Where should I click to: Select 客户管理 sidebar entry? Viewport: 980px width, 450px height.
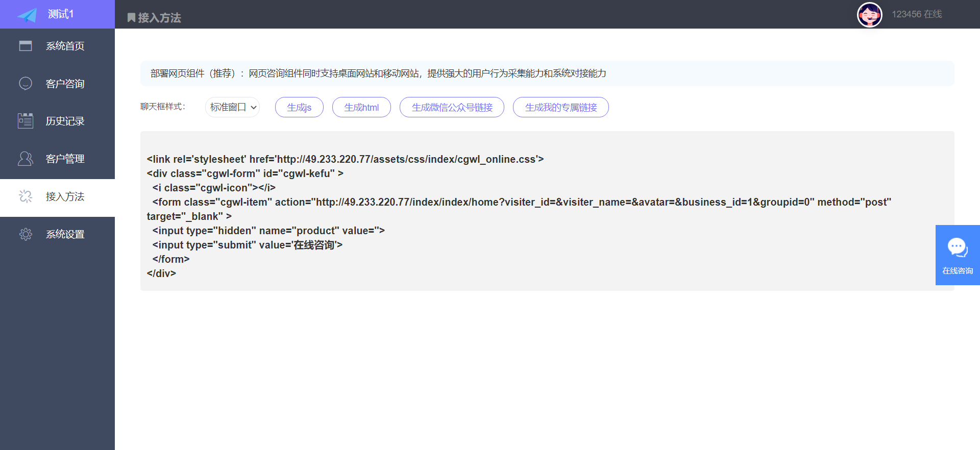pyautogui.click(x=65, y=159)
